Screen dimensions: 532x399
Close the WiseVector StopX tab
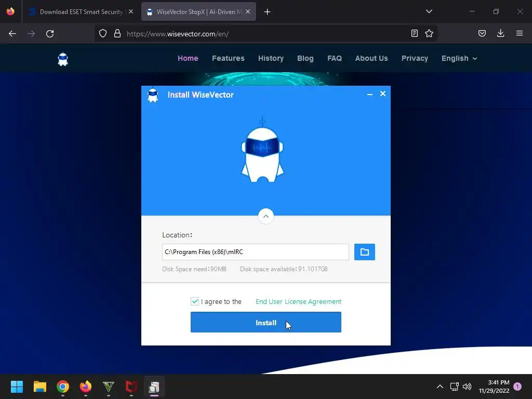[248, 11]
